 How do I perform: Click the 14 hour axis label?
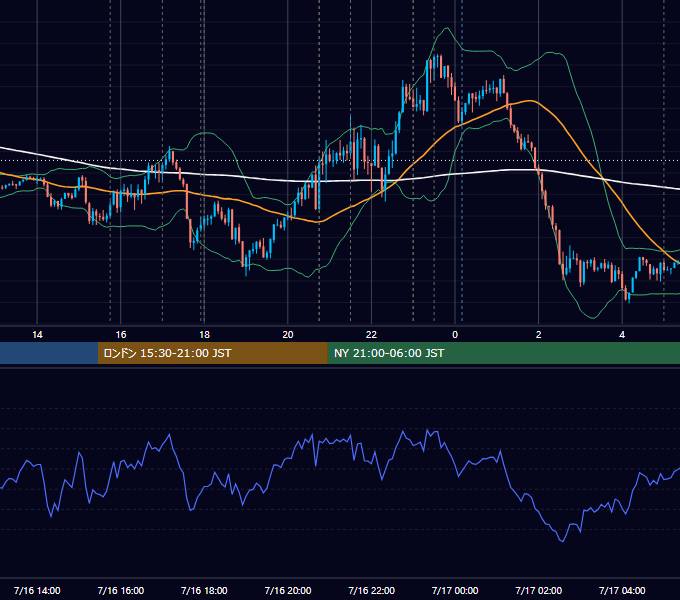point(37,335)
